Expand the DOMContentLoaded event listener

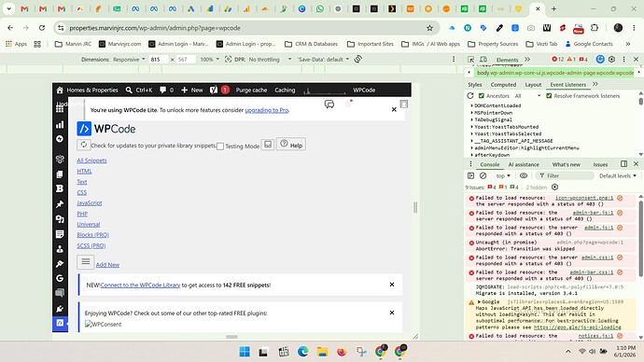click(x=471, y=105)
